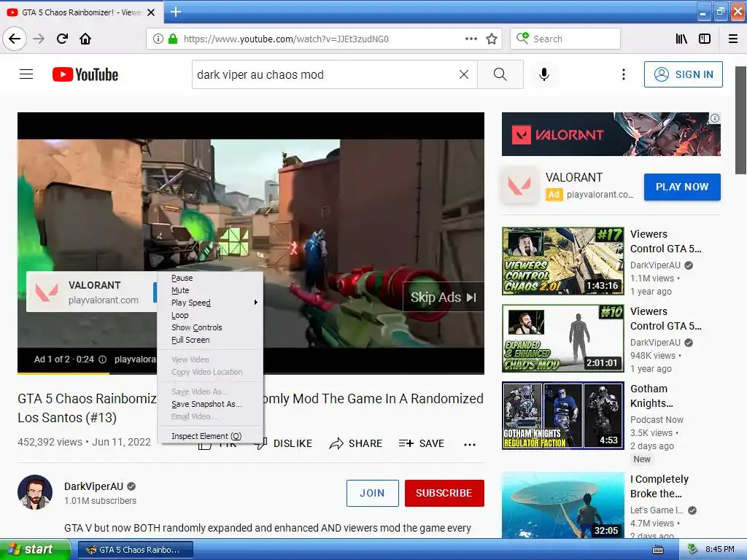The image size is (747, 560).
Task: Choose Mute from the context menu
Action: pos(210,290)
